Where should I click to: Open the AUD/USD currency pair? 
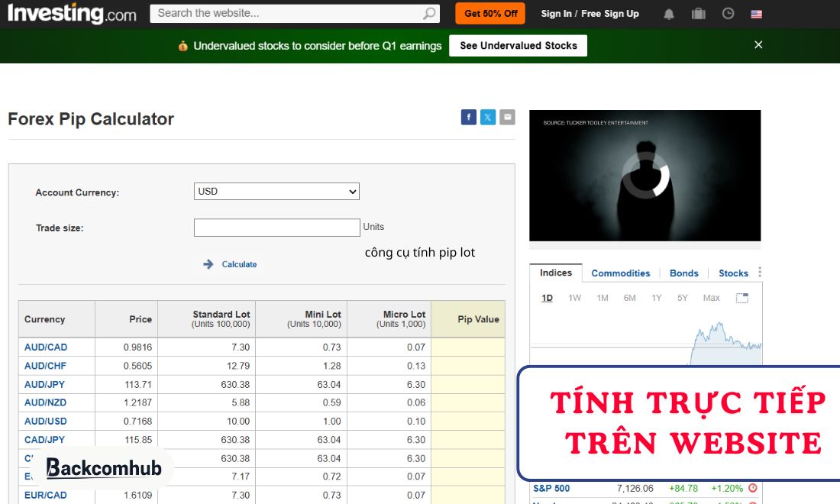(x=46, y=421)
